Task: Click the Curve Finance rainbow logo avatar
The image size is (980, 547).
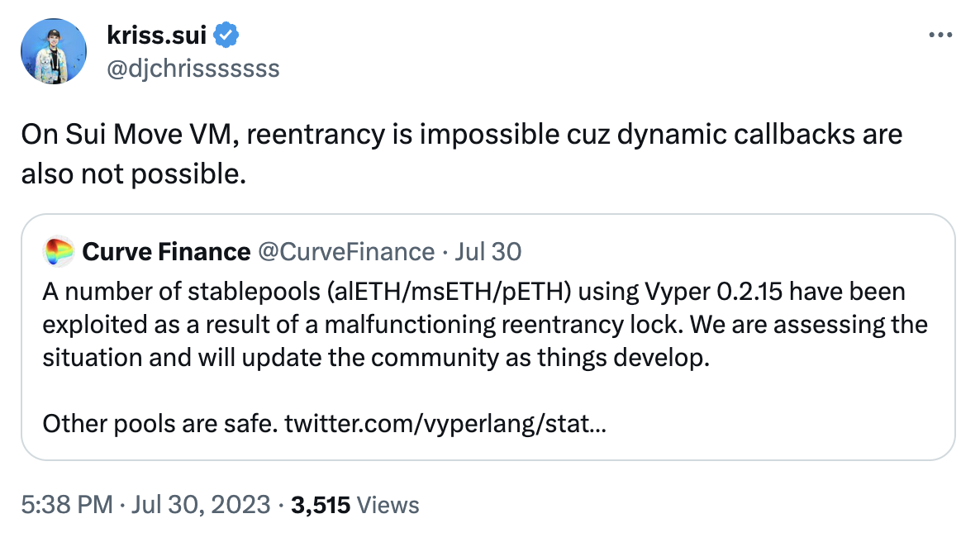Action: (58, 251)
